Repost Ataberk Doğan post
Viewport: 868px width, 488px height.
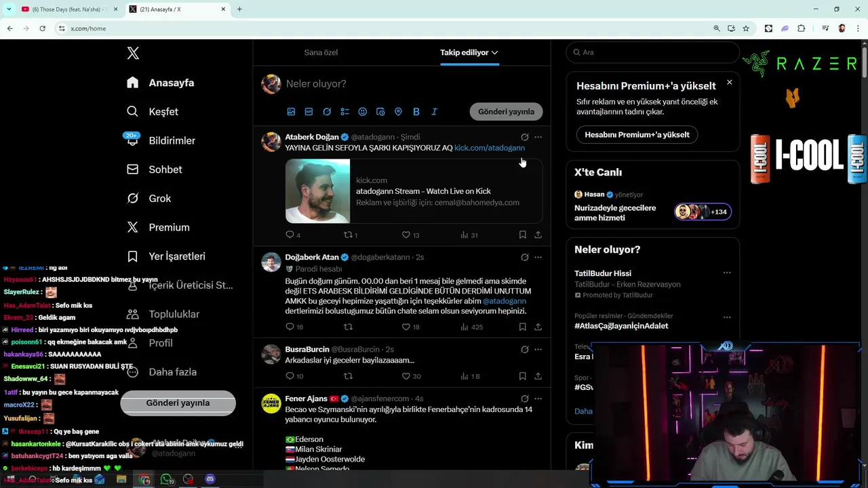click(348, 235)
